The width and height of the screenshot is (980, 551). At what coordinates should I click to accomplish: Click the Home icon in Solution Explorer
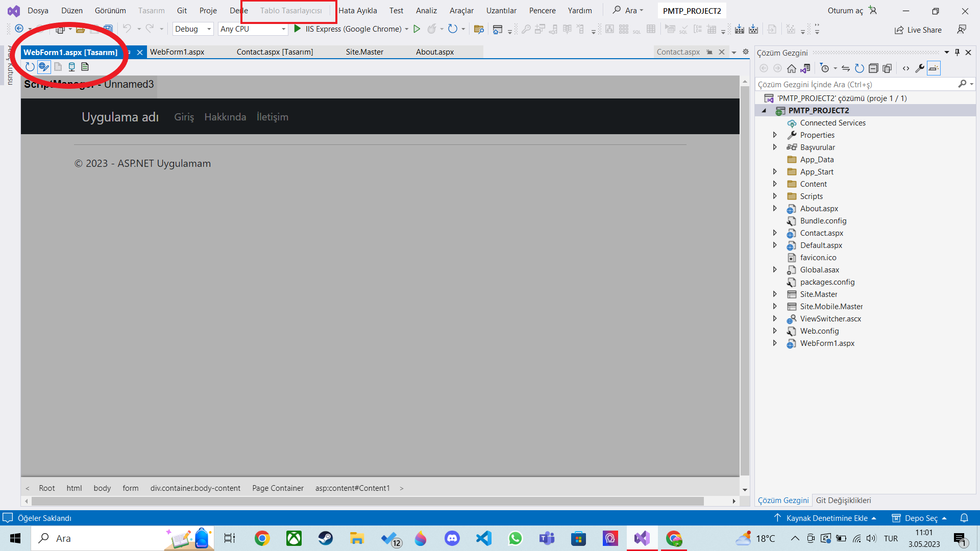791,68
